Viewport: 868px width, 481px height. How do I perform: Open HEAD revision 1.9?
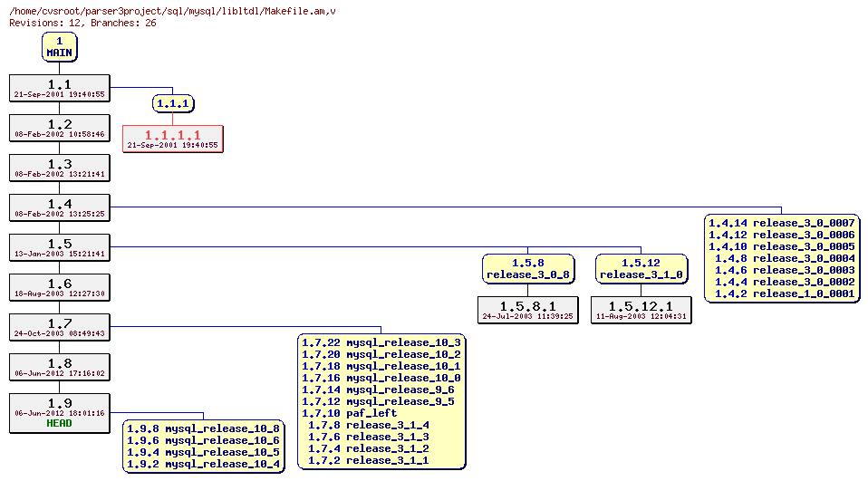59,413
